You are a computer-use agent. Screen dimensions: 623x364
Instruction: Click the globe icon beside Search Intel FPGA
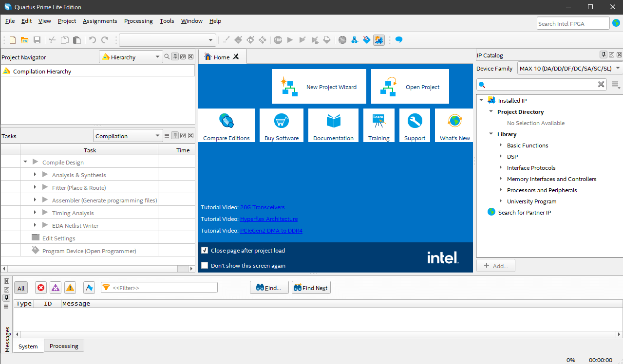616,23
